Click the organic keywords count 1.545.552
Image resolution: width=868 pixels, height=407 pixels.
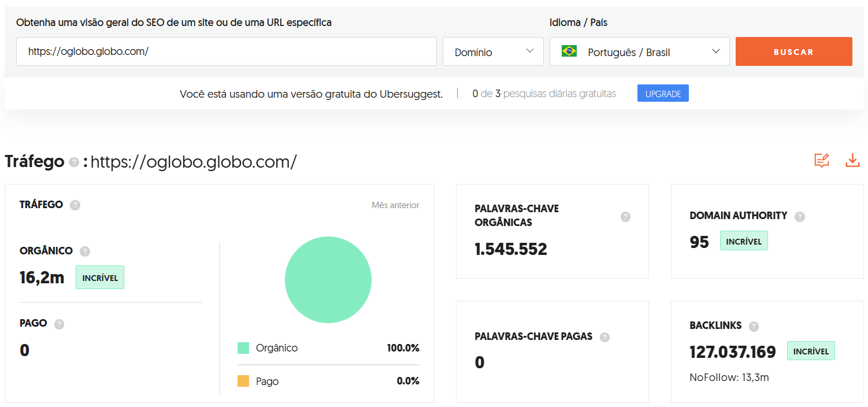[x=511, y=249]
